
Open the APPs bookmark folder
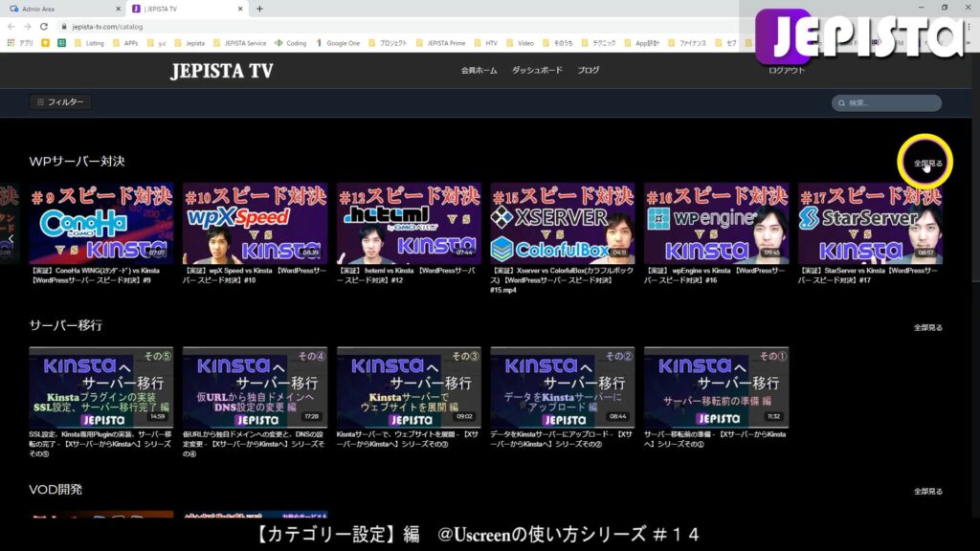click(125, 43)
